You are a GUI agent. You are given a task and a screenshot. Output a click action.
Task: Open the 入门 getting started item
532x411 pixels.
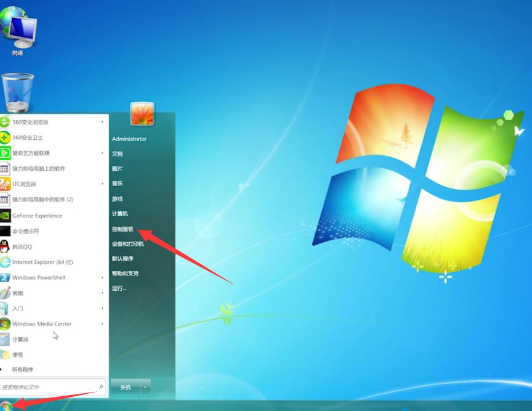54,309
